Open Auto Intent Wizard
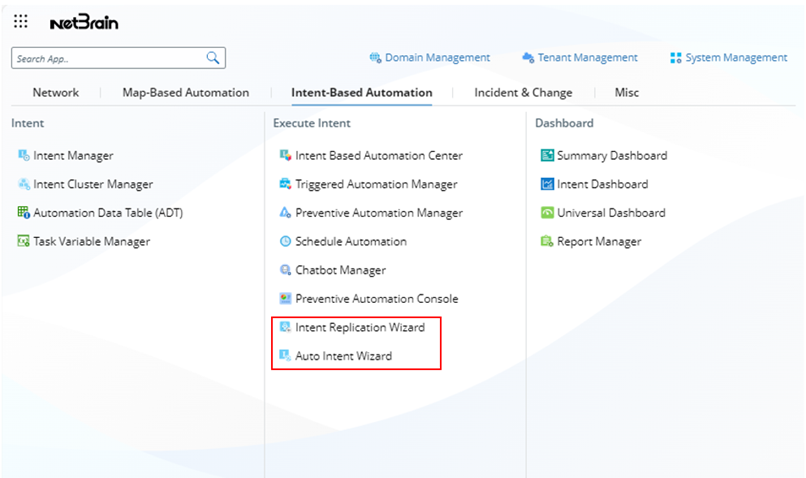The width and height of the screenshot is (806, 478). click(343, 356)
